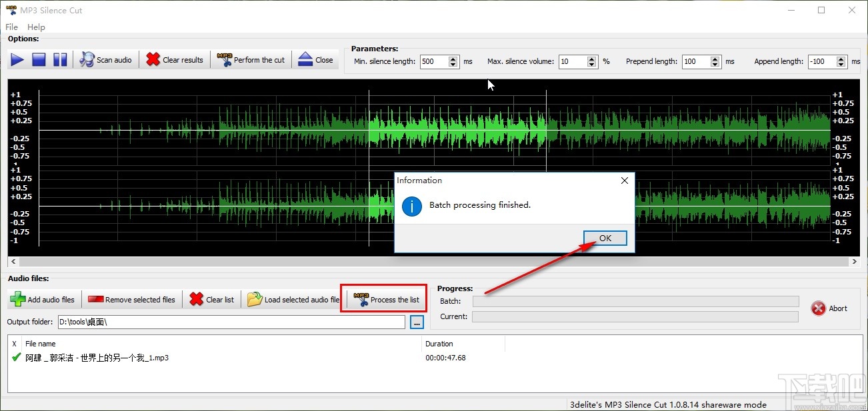Screen dimensions: 868x411
Task: Click the green checkmark beside the mp3 file
Action: pyautogui.click(x=16, y=357)
